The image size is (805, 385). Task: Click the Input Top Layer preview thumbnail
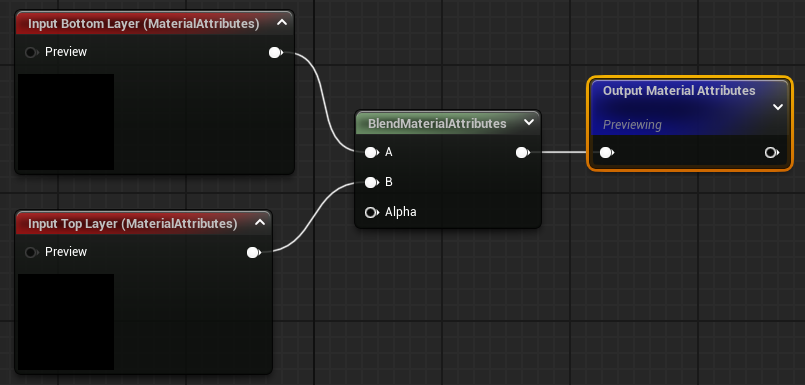pos(66,322)
